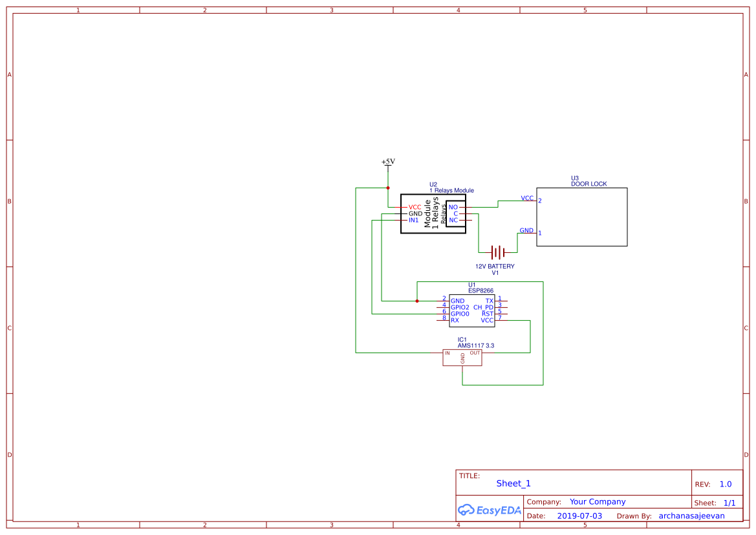Viewport: 756px width, 535px height.
Task: Select the DOOR LOCK block U3
Action: 581,217
